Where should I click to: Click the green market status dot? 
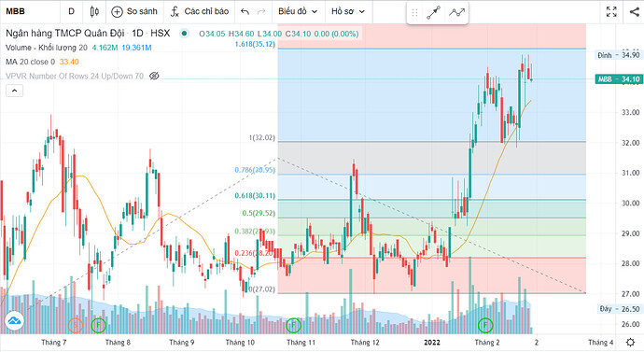185,34
